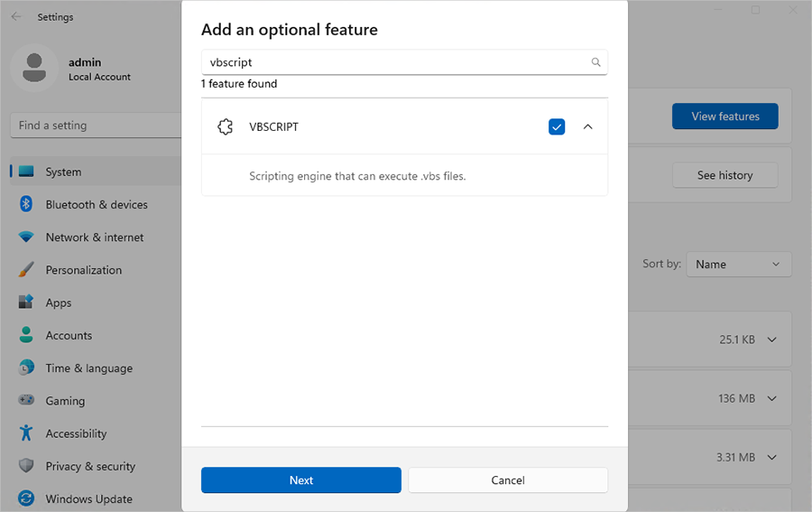Image resolution: width=812 pixels, height=512 pixels.
Task: Click the See history button
Action: pyautogui.click(x=724, y=175)
